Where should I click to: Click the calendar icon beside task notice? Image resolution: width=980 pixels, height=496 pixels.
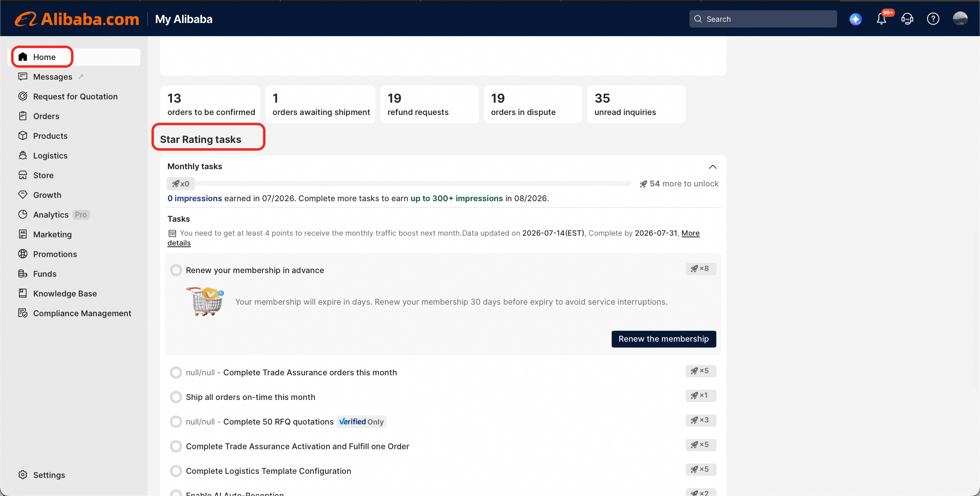pos(172,233)
